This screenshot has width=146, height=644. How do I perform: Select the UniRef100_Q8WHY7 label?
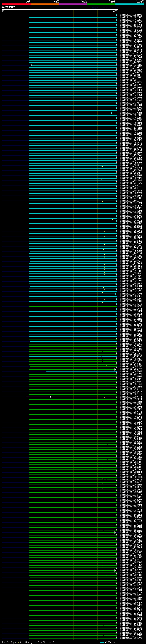pos(131,369)
